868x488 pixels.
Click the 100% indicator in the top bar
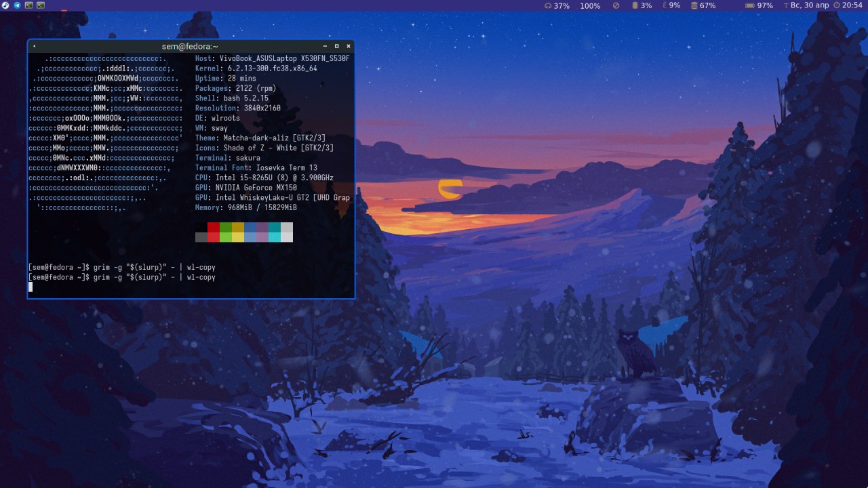coord(590,5)
